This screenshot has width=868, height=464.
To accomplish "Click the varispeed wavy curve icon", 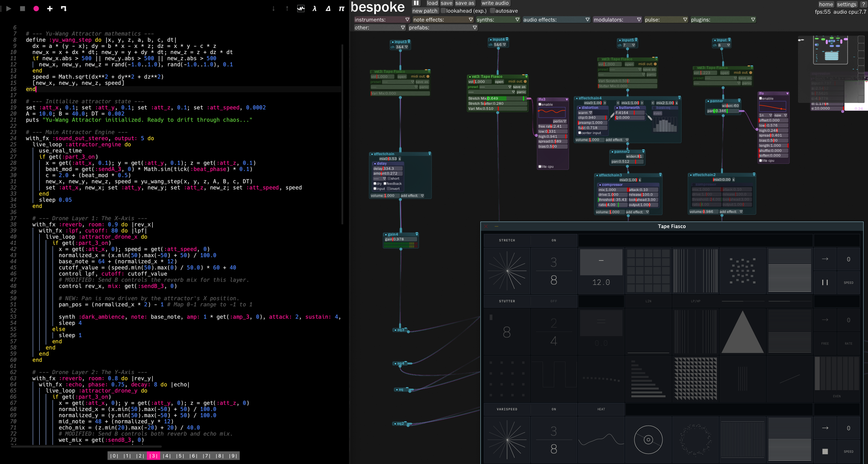I will pos(601,440).
